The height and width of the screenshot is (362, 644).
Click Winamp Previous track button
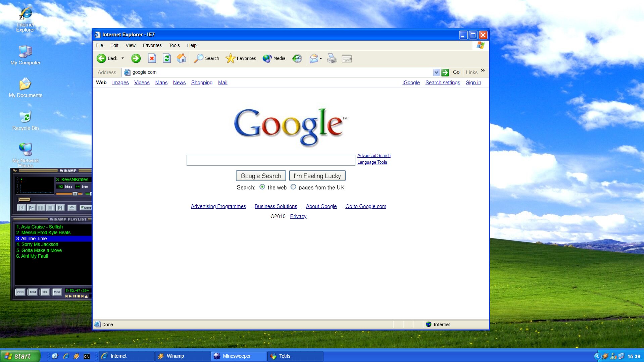21,208
